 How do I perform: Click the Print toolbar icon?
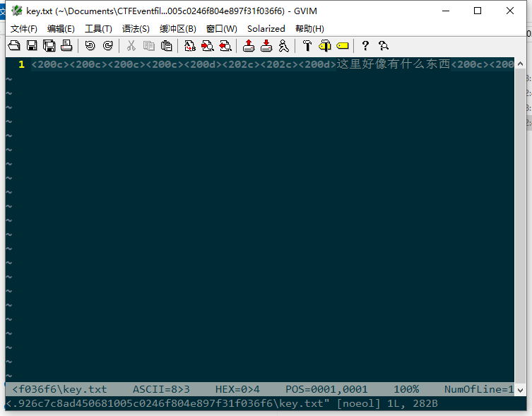[66, 45]
